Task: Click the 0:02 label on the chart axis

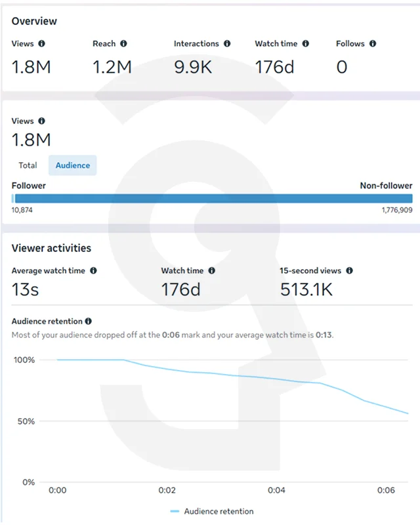Action: click(167, 490)
